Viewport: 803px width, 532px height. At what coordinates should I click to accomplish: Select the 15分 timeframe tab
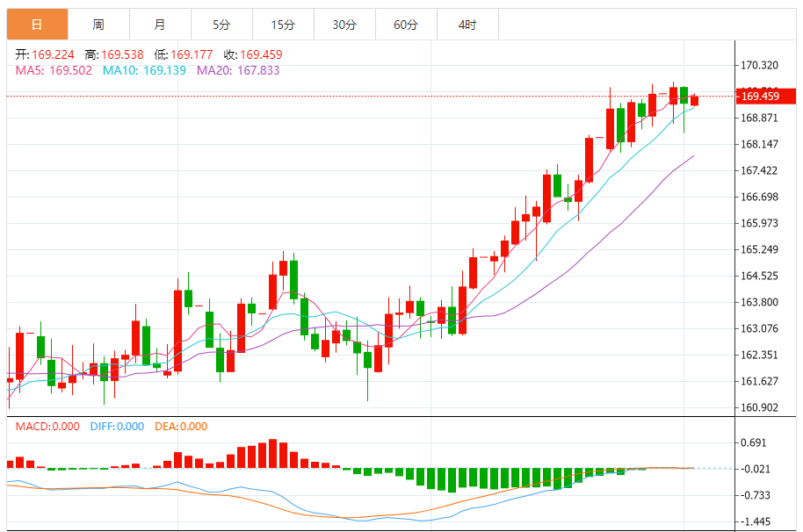coord(283,25)
